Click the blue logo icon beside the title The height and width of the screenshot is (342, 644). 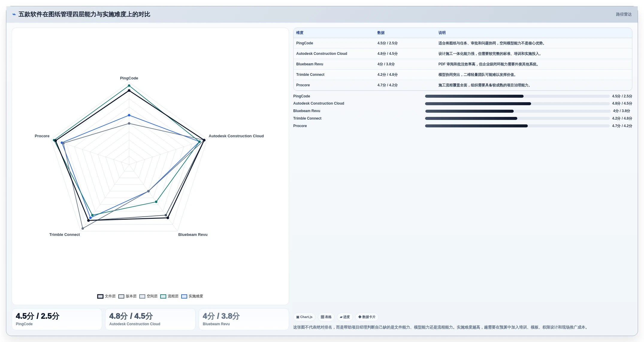pos(14,14)
